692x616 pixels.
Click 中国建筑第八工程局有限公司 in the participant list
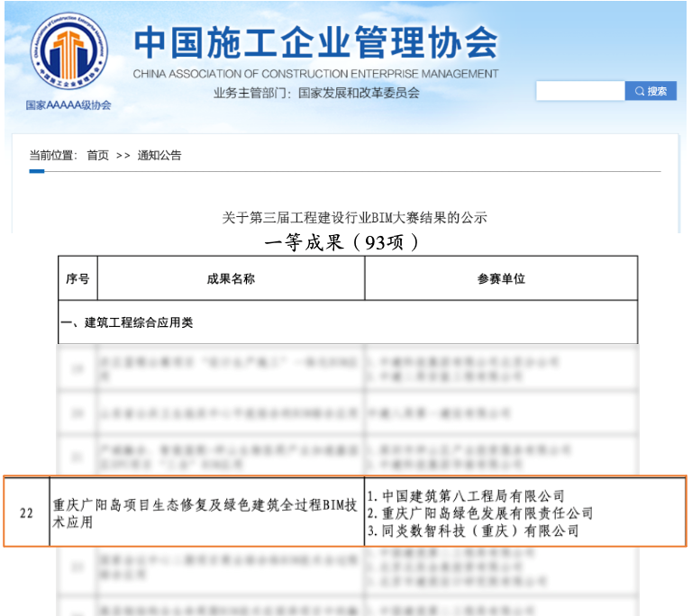(470, 496)
